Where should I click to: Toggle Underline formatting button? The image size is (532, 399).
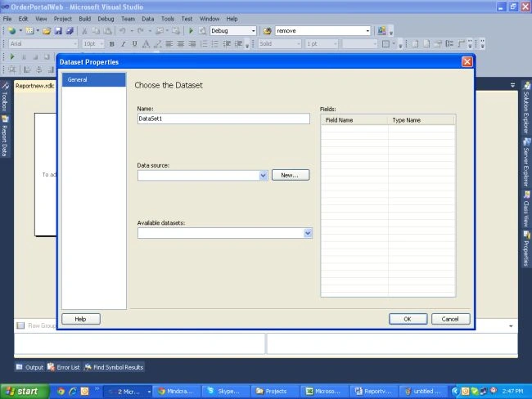pyautogui.click(x=135, y=43)
